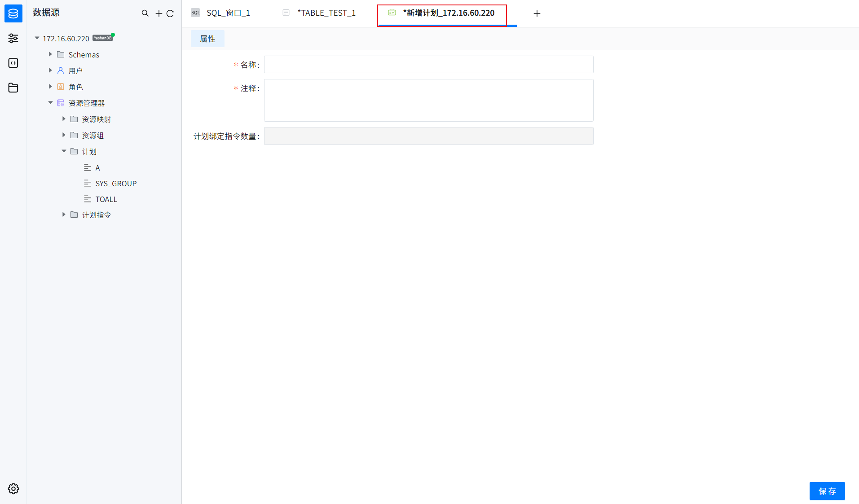
Task: Open the file folder panel icon
Action: point(13,88)
